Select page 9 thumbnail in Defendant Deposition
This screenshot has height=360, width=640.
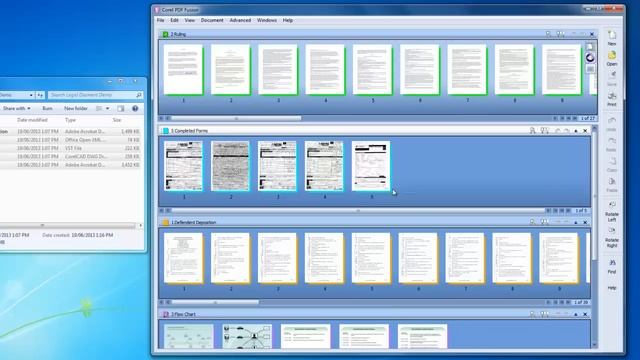point(559,258)
